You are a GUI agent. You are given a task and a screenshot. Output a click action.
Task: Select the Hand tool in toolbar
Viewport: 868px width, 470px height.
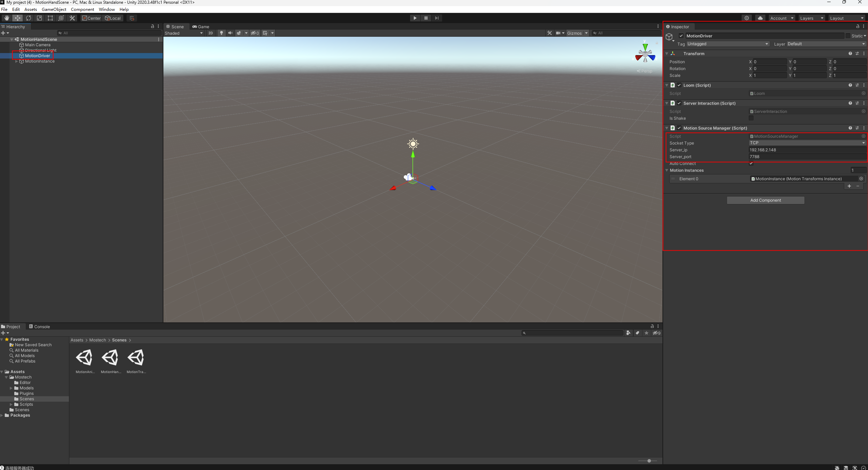coord(7,18)
